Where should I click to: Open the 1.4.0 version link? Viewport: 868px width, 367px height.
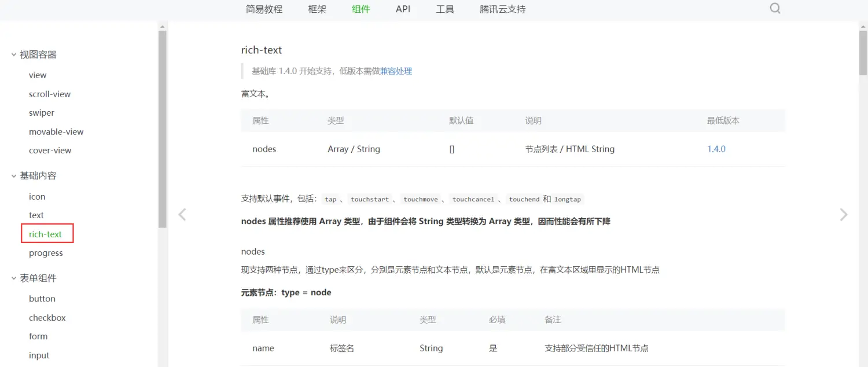pyautogui.click(x=716, y=149)
